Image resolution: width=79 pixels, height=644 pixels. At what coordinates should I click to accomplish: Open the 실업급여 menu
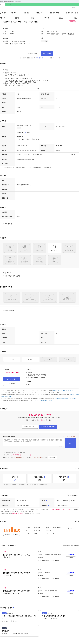coord(39,13)
